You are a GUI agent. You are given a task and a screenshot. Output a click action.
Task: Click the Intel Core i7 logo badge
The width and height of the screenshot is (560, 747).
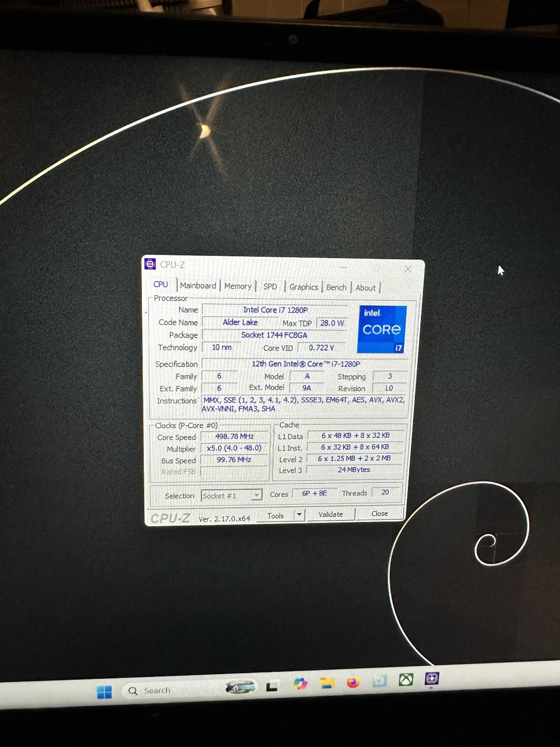[x=382, y=329]
